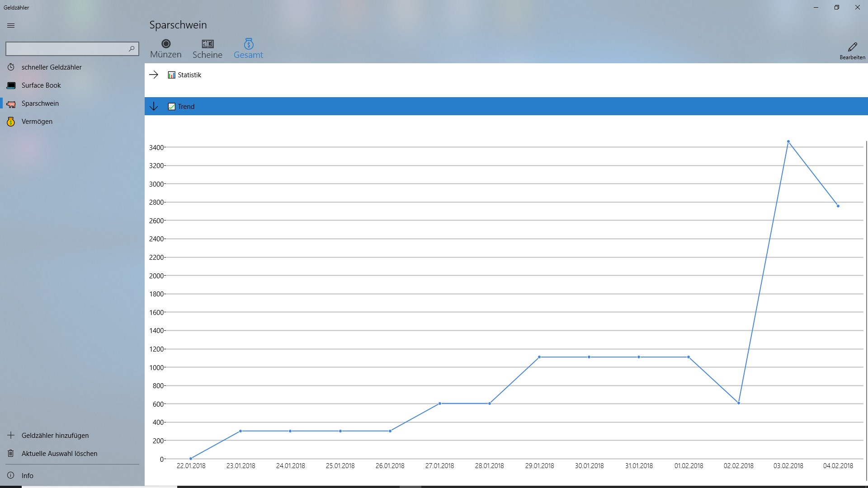Collapse the Trend section arrow

(154, 107)
